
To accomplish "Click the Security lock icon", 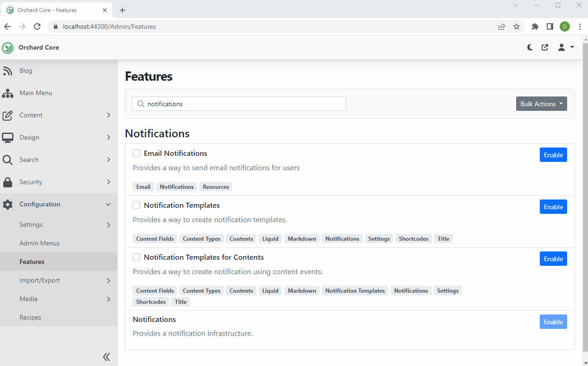I will [x=7, y=182].
